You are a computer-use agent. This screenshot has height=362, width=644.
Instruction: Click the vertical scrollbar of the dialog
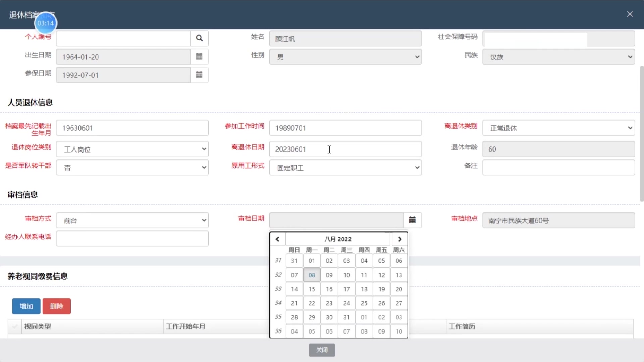[642, 133]
